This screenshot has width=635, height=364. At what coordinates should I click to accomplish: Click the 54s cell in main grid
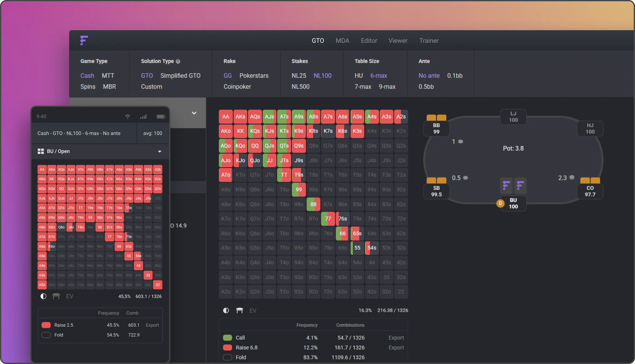tap(372, 248)
